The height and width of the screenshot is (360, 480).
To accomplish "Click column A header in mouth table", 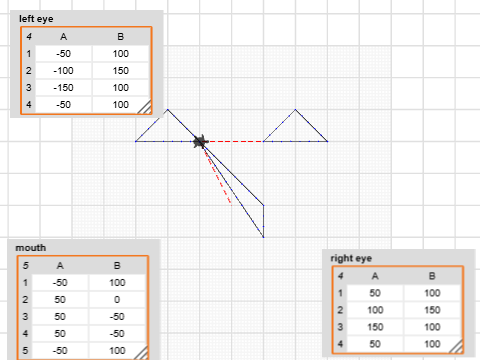I will [x=60, y=266].
